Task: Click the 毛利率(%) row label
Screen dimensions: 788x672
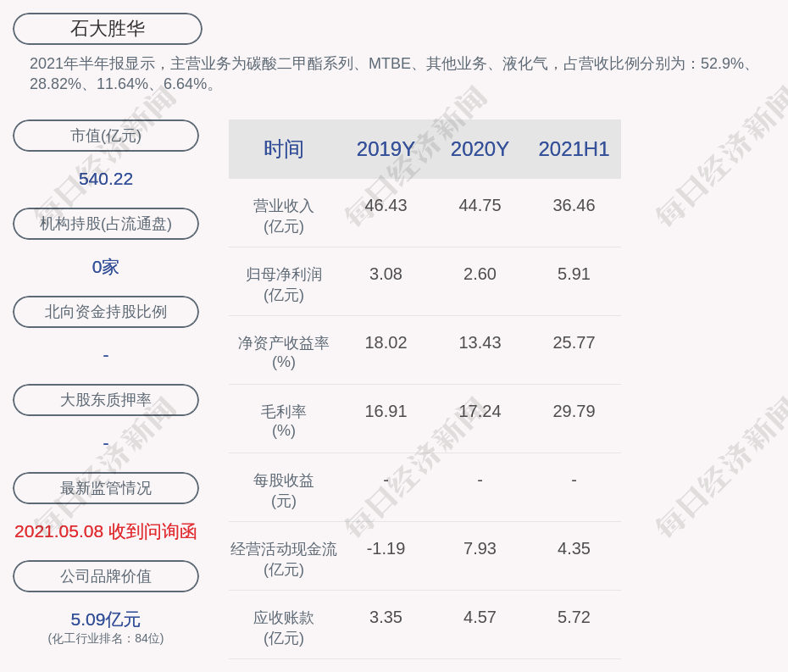Action: (284, 421)
